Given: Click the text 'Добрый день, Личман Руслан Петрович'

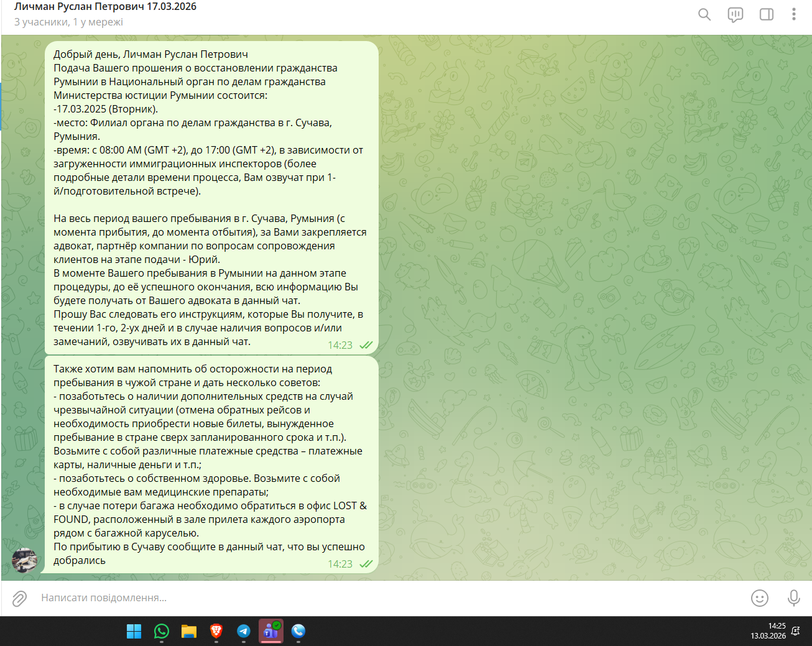Looking at the screenshot, I should pyautogui.click(x=150, y=55).
